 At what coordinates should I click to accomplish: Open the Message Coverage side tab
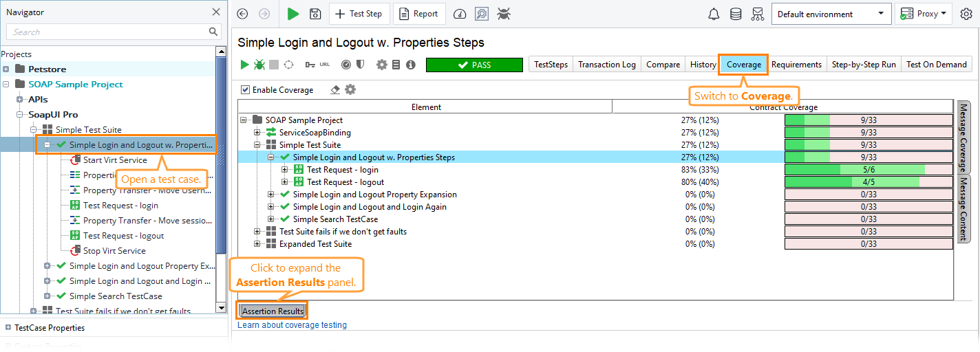(x=963, y=136)
